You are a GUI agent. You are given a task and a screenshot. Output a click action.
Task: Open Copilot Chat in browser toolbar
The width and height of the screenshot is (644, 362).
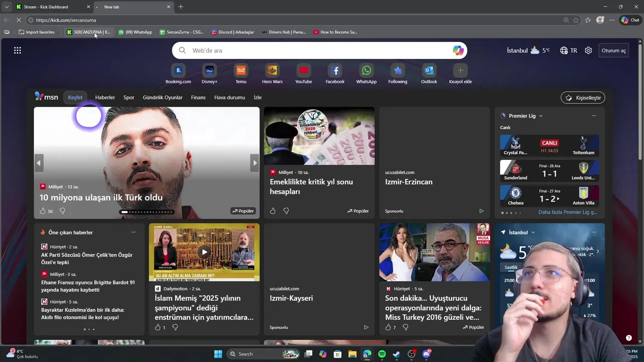(x=630, y=20)
